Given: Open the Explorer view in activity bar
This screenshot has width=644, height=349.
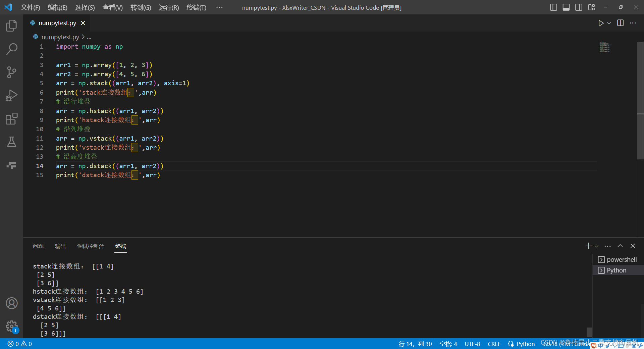Looking at the screenshot, I should coord(11,26).
